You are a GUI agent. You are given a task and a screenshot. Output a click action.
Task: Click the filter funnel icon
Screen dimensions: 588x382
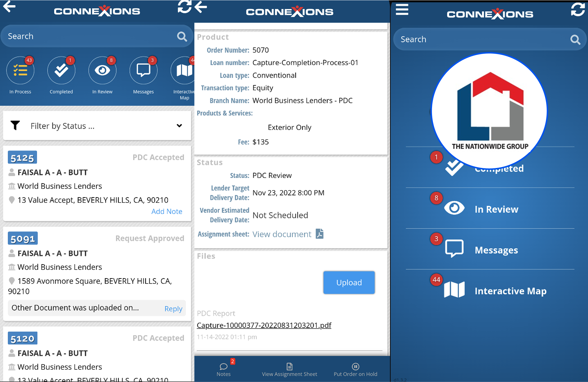coord(15,126)
